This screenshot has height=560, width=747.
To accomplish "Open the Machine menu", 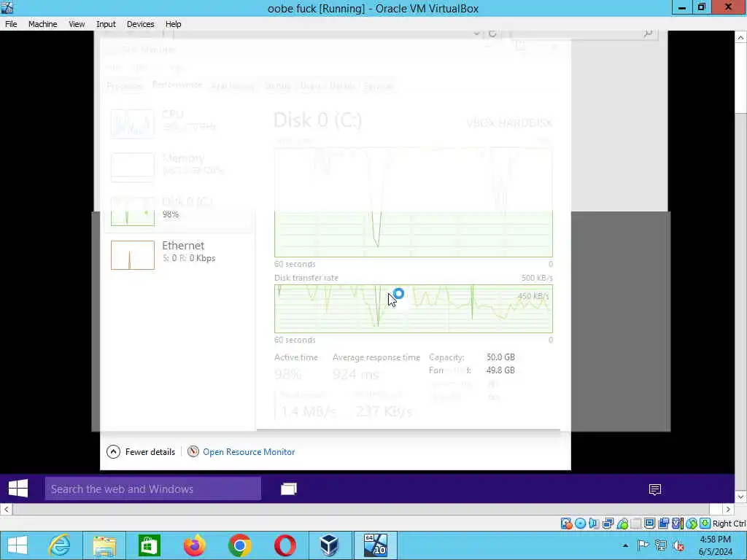I will click(42, 24).
